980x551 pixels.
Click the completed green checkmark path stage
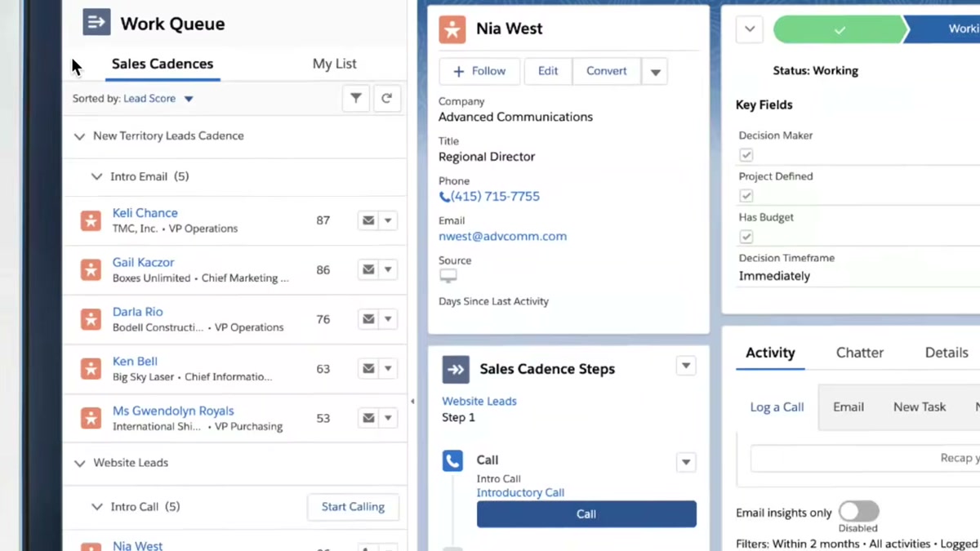(x=839, y=29)
